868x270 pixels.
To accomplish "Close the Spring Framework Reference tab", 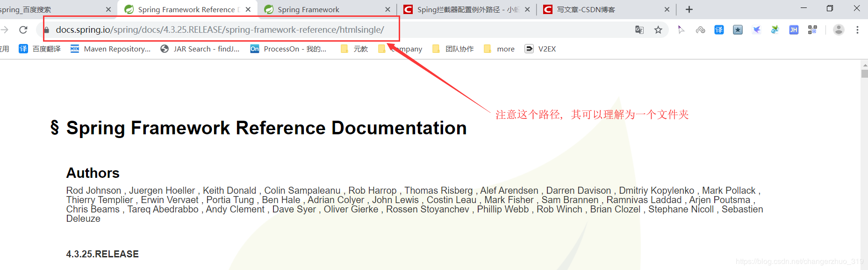I will point(248,9).
